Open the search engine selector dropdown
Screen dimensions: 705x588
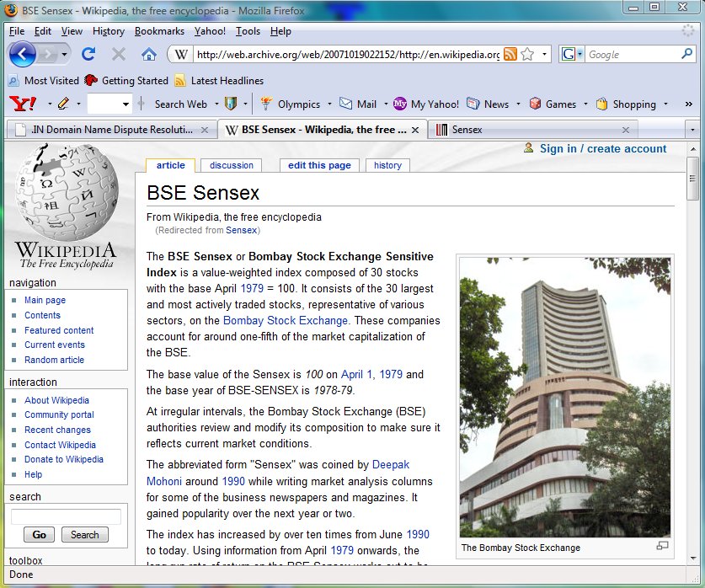click(580, 55)
